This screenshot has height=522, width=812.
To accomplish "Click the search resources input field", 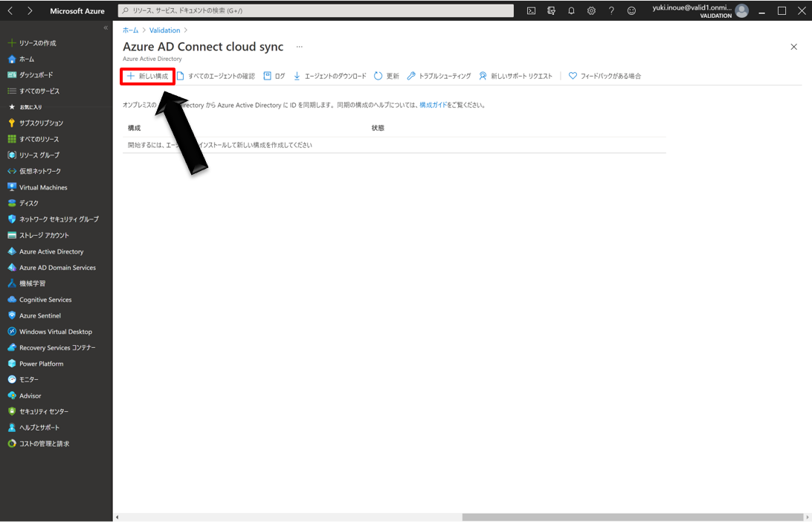I will pos(316,11).
